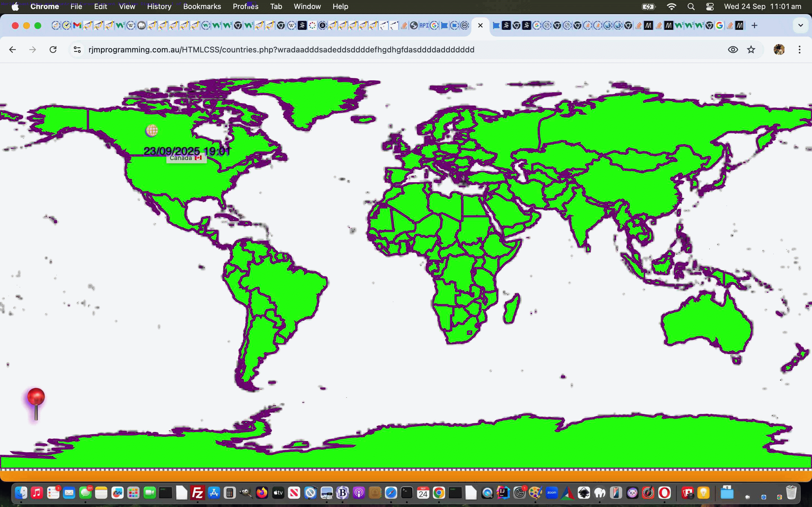The width and height of the screenshot is (812, 507).
Task: Click the globe emoji over Canada
Action: 152,130
